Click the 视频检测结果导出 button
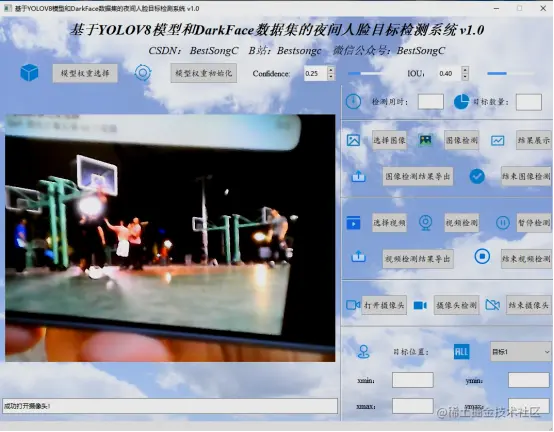 click(x=418, y=259)
